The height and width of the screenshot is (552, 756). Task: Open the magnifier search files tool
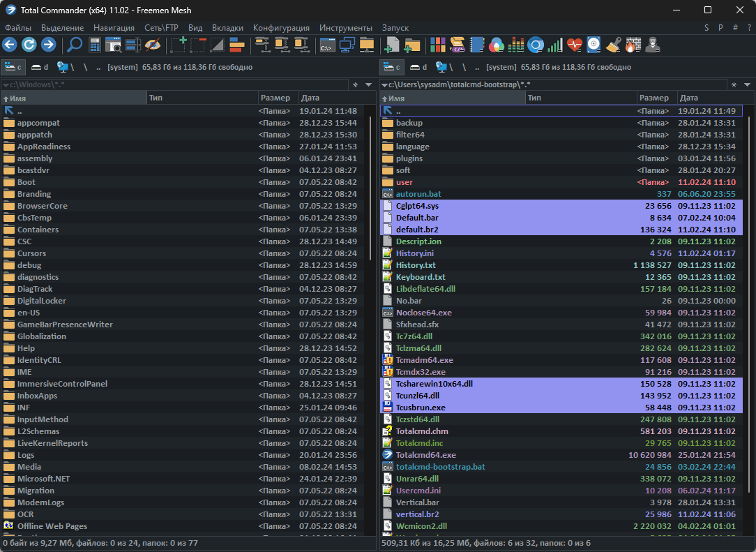(74, 45)
